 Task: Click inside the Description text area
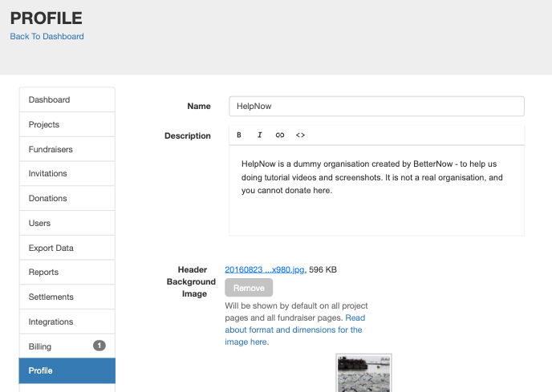coord(376,191)
